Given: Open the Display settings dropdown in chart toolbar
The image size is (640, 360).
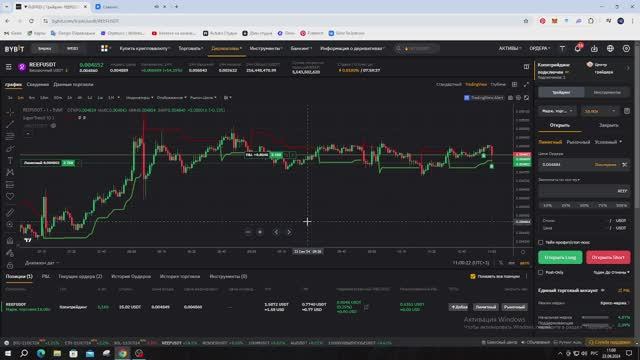Looking at the screenshot, I should click(171, 98).
